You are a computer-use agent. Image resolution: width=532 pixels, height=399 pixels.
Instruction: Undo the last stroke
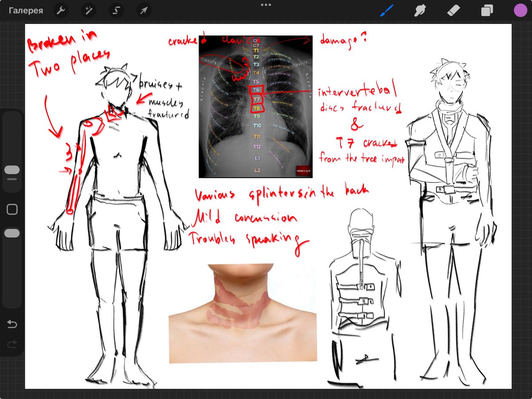[x=12, y=324]
